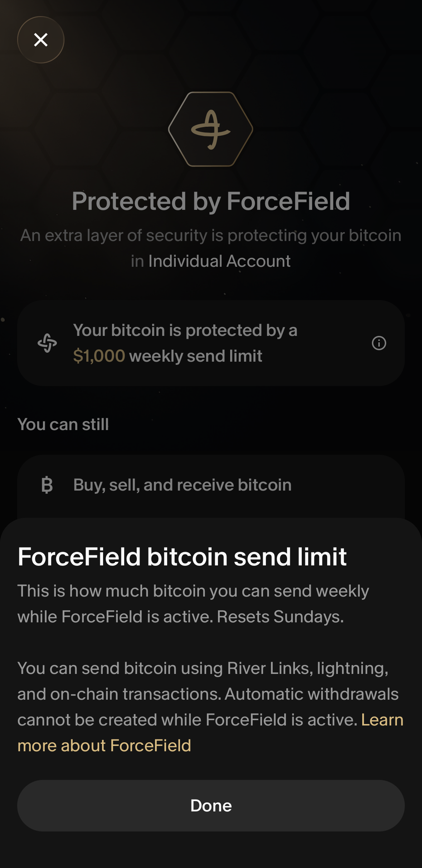Close the ForceField screen with the X icon
Image resolution: width=422 pixels, height=868 pixels.
41,40
